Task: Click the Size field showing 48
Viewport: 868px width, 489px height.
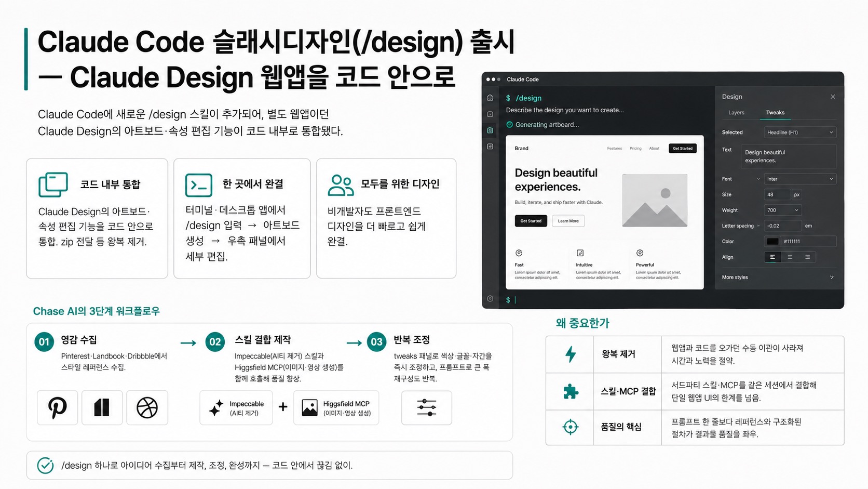Action: pos(777,194)
